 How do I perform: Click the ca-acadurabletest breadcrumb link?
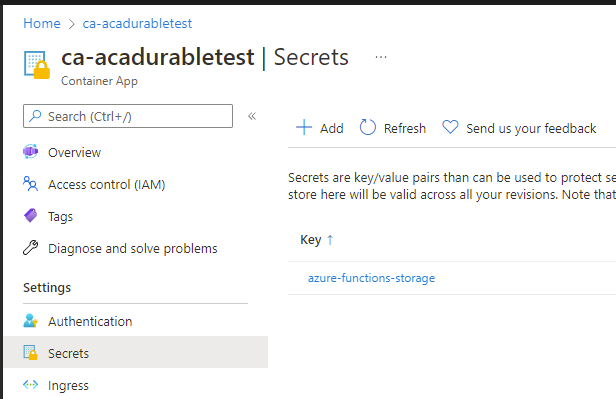[137, 24]
